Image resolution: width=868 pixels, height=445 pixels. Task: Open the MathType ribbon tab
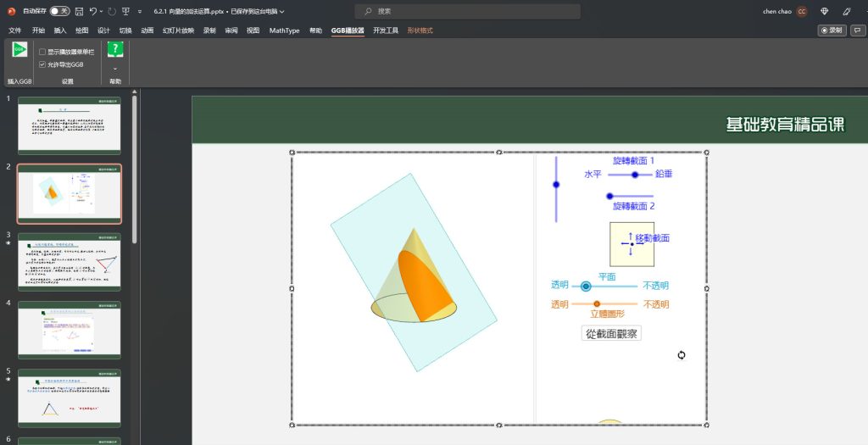click(x=285, y=31)
